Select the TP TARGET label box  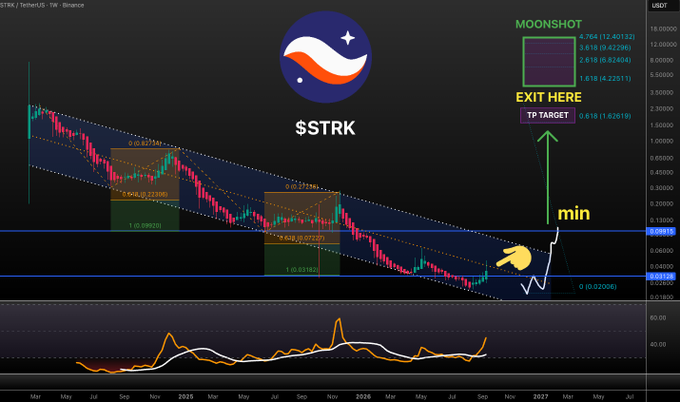(x=548, y=115)
